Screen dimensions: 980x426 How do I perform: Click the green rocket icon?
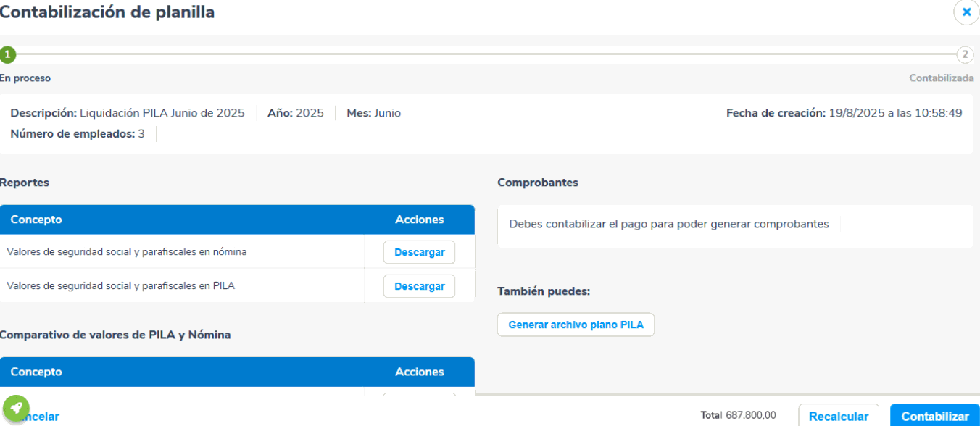pos(16,409)
